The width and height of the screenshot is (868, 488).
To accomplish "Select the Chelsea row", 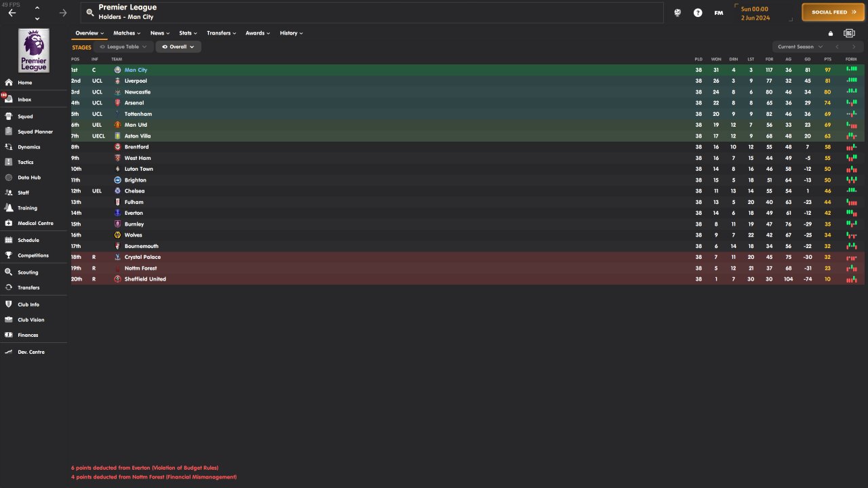I will (x=467, y=191).
